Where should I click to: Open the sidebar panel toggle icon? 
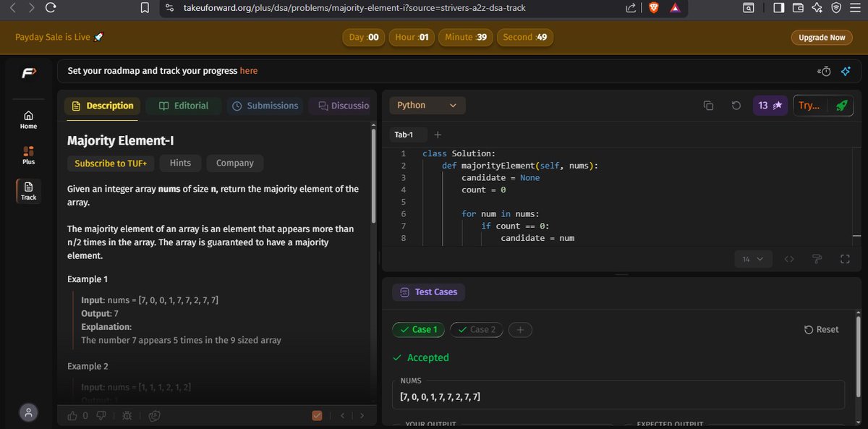coord(779,8)
